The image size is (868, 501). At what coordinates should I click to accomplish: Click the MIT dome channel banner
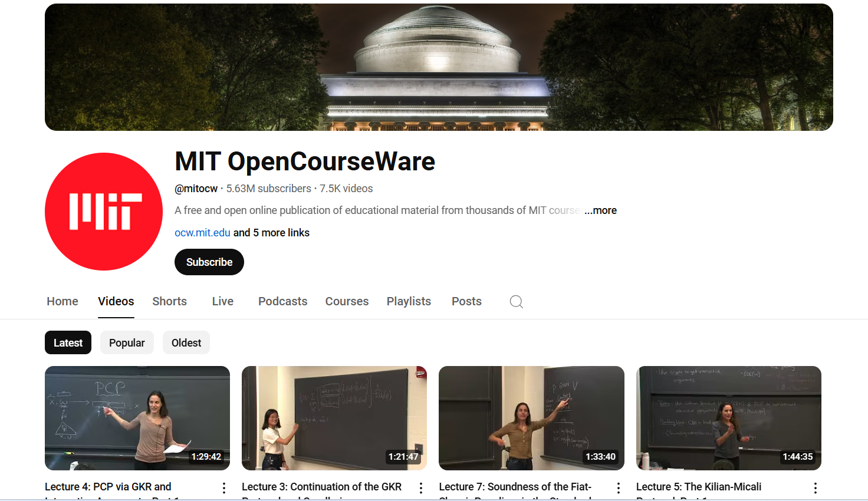pyautogui.click(x=439, y=67)
